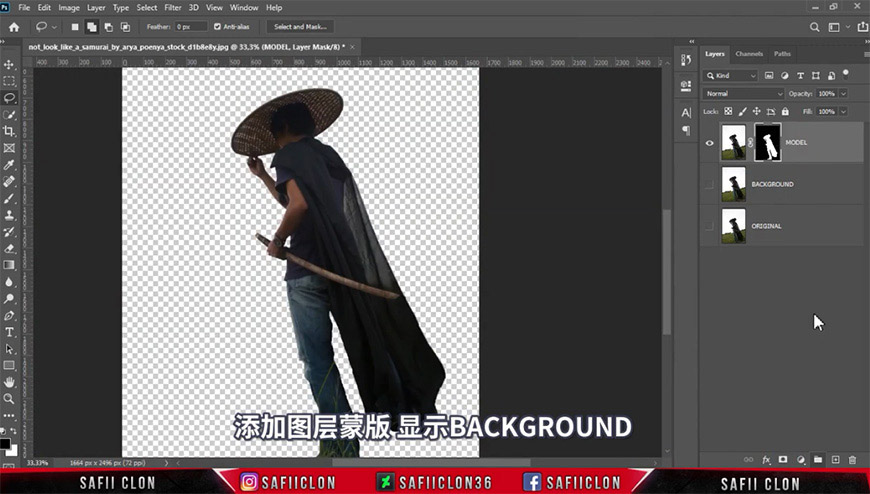Activate the Zoom tool in toolbar
Image resolution: width=870 pixels, height=494 pixels.
click(x=9, y=399)
